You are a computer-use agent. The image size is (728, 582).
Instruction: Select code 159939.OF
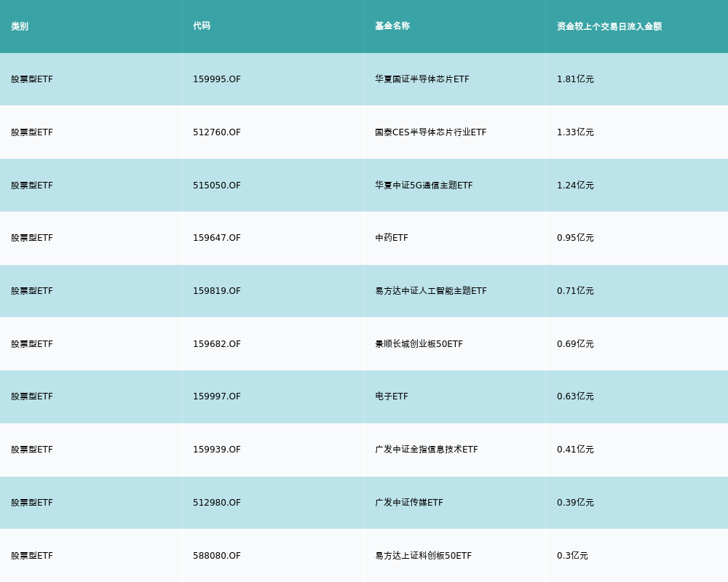click(x=217, y=450)
